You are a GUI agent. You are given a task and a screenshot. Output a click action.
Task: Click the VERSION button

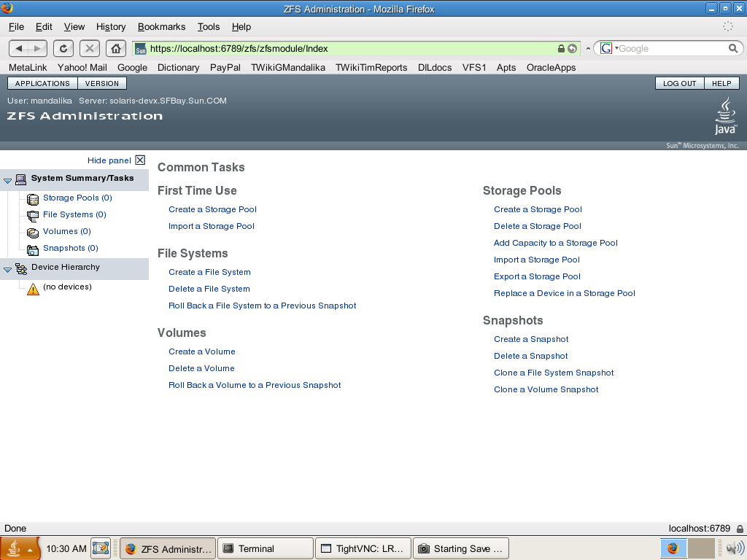coord(102,83)
